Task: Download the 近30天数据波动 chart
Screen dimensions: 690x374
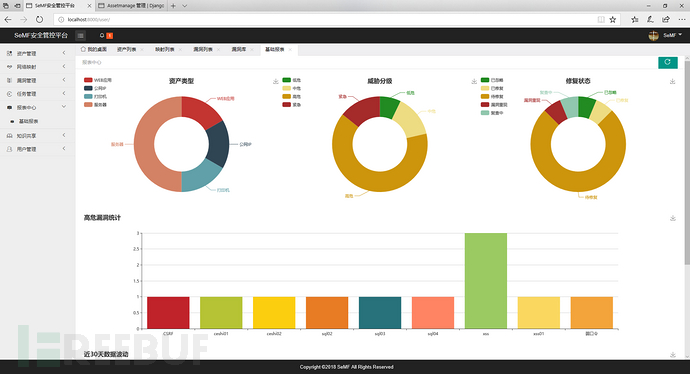Action: pos(672,355)
